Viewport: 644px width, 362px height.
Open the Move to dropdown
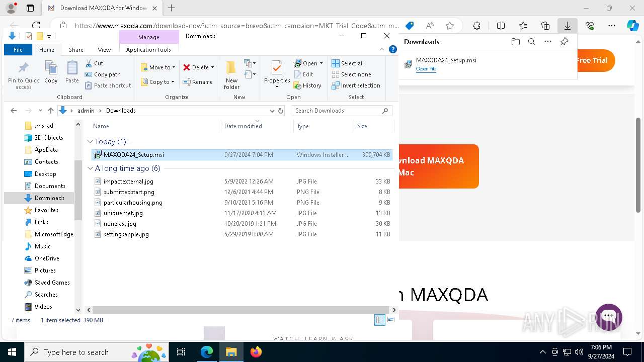158,67
